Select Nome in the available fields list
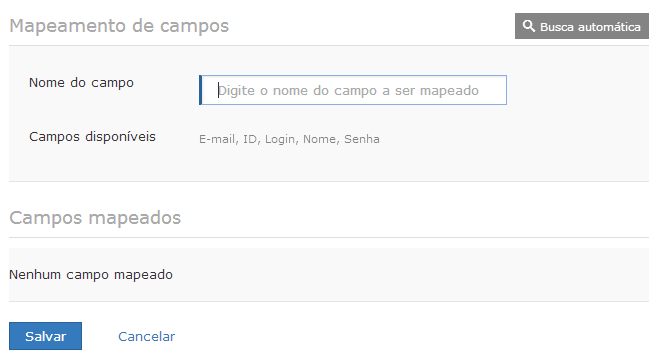This screenshot has height=360, width=661. (320, 139)
